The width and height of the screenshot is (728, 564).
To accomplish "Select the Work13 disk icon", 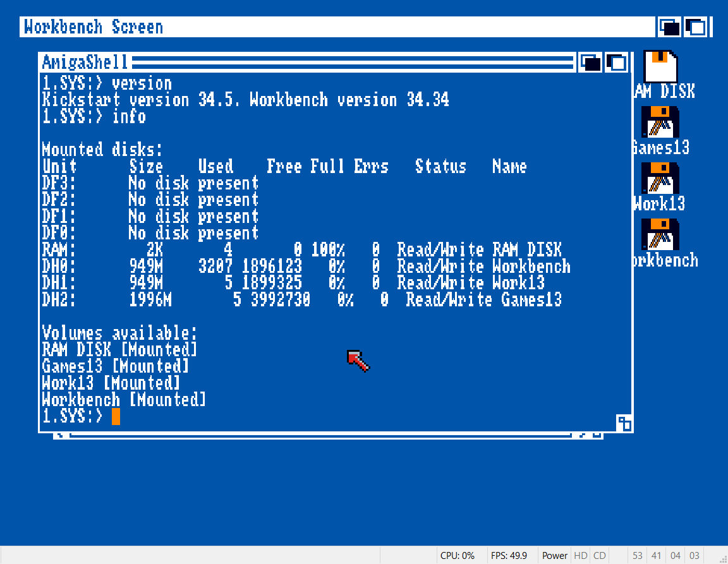I will 660,177.
